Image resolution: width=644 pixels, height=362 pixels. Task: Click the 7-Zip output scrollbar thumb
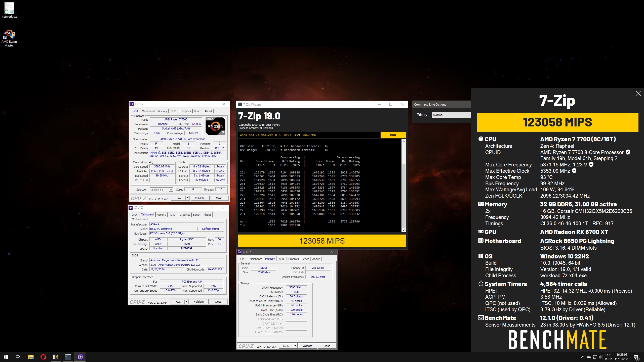coord(404,196)
